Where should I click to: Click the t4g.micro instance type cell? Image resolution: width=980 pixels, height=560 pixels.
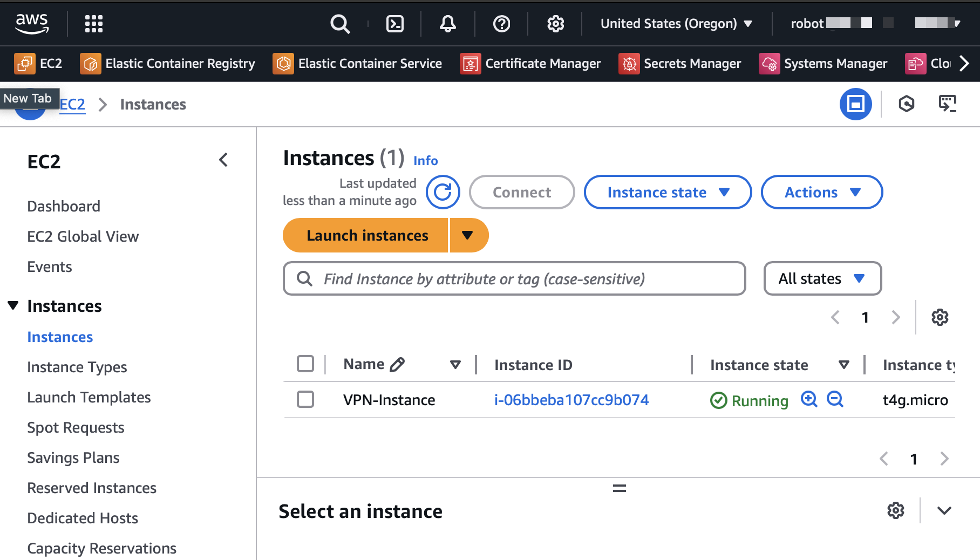pyautogui.click(x=916, y=400)
